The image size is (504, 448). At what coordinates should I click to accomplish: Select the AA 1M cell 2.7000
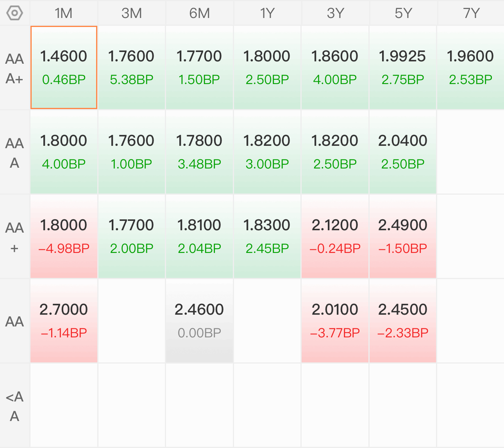click(64, 321)
